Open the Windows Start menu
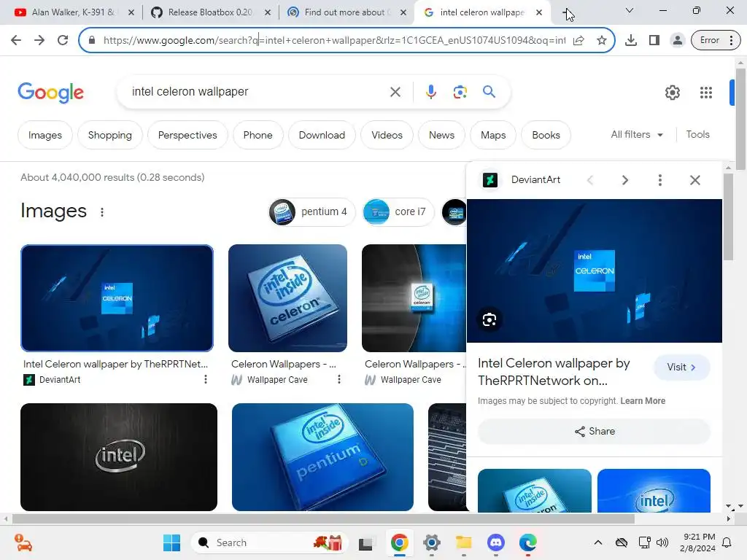Screen dimensions: 747x560 171,542
